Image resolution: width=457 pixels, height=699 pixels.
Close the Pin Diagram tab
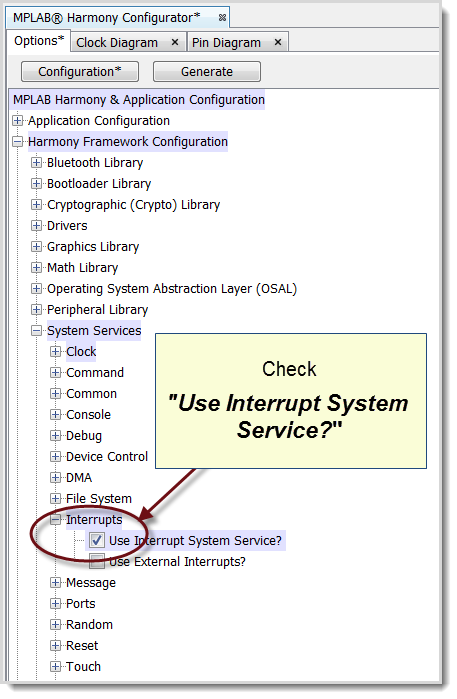tap(278, 42)
